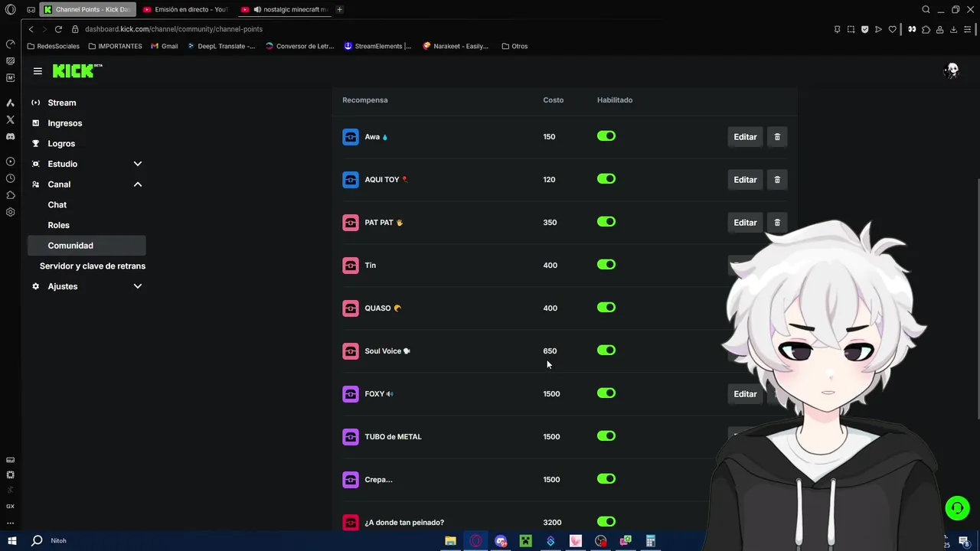The width and height of the screenshot is (980, 551).
Task: Edit the FOXY reward
Action: pyautogui.click(x=745, y=394)
